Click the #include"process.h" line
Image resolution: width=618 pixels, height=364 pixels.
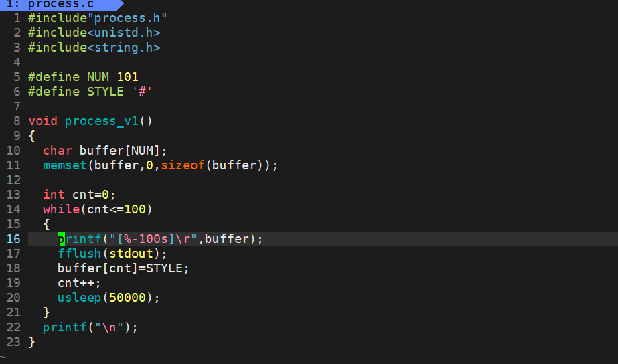97,18
